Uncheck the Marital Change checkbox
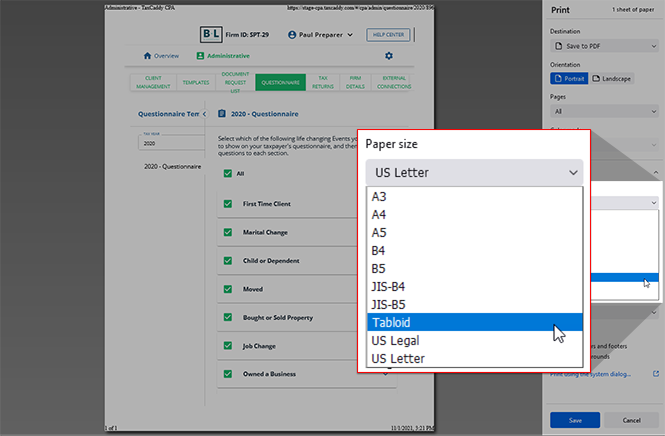Screen dimensions: 665x436 tap(228, 232)
